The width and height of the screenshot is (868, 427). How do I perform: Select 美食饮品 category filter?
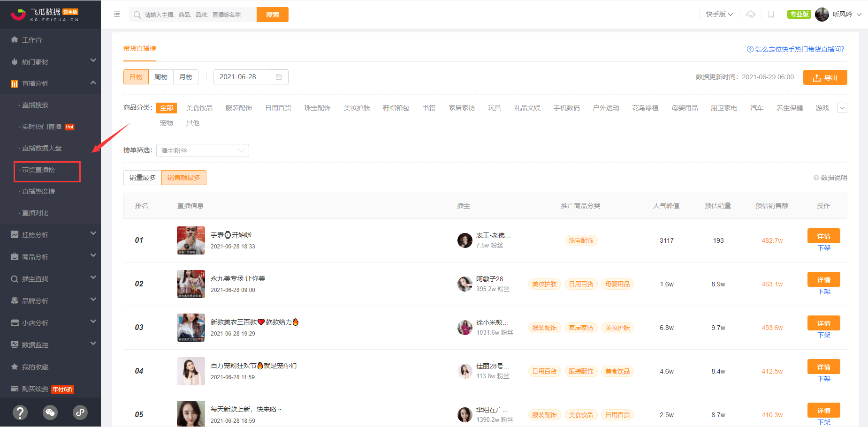pyautogui.click(x=199, y=108)
